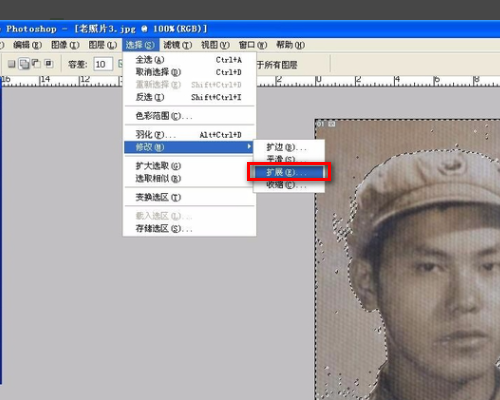Screen dimensions: 500x400
Task: Choose 选取相似(R) menu entry
Action: [x=189, y=178]
